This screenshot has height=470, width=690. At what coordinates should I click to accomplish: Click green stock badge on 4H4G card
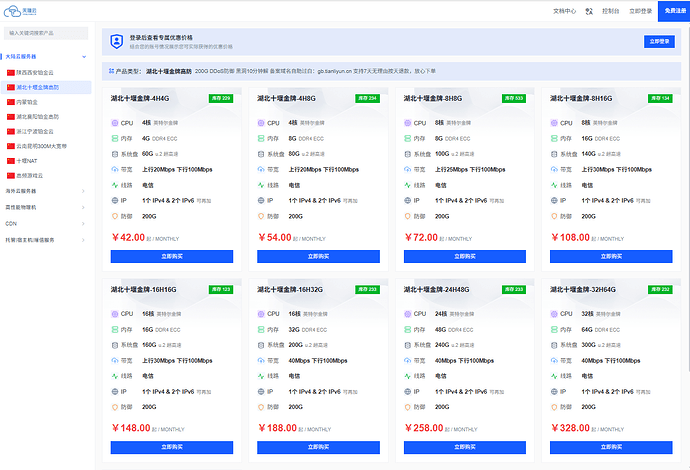[221, 99]
